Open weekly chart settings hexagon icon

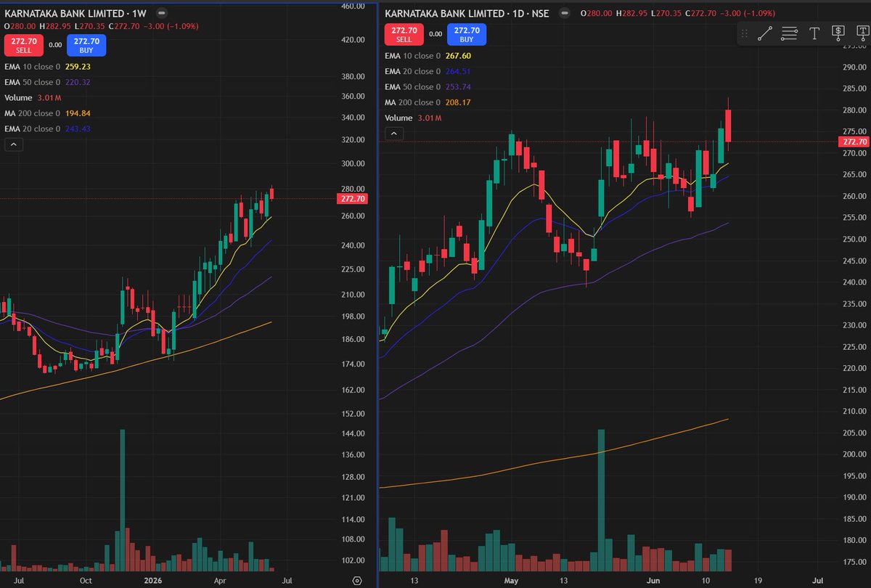(356, 580)
